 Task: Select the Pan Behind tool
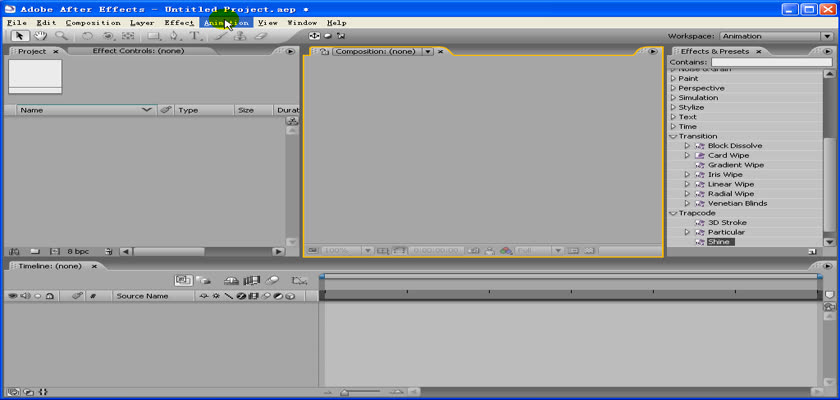pyautogui.click(x=128, y=36)
